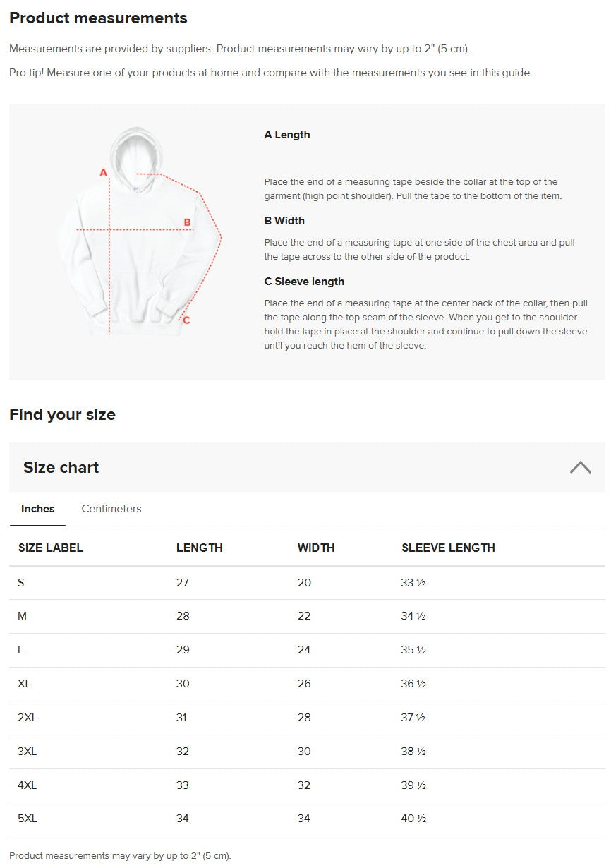Click the red C sleeve marker
The height and width of the screenshot is (868, 611).
point(186,320)
